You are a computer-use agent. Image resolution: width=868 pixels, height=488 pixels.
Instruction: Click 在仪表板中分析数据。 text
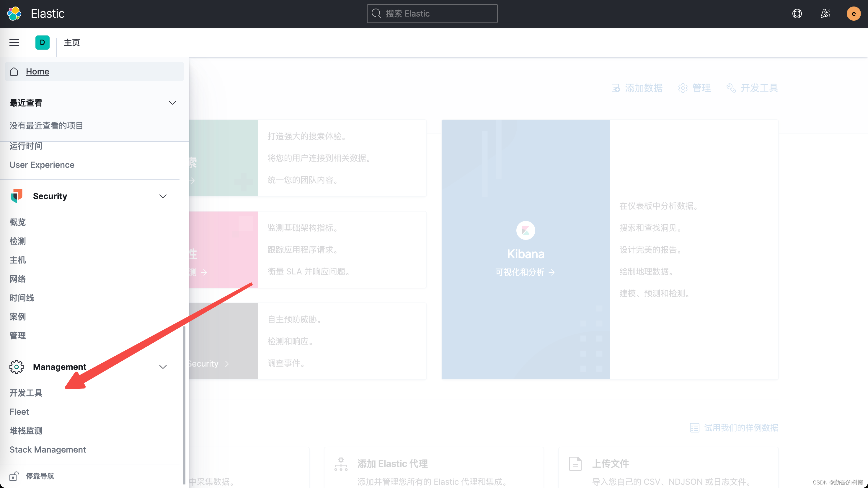point(659,206)
